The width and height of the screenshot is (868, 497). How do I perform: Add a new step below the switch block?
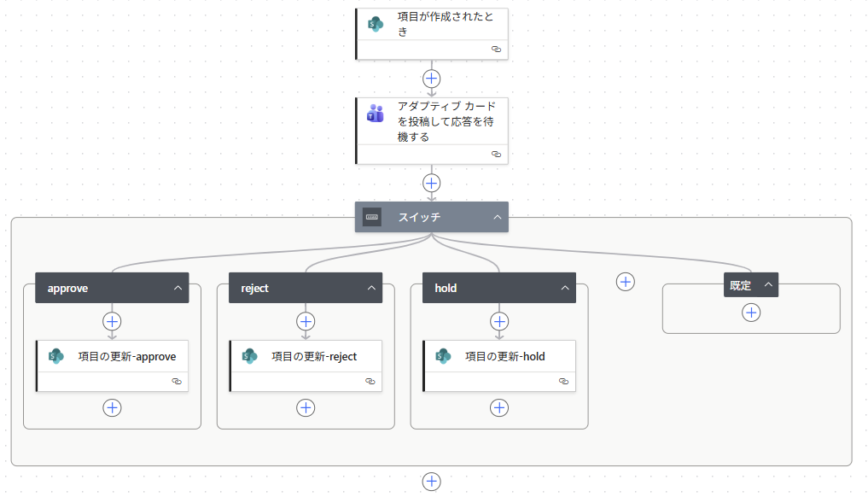point(432,482)
